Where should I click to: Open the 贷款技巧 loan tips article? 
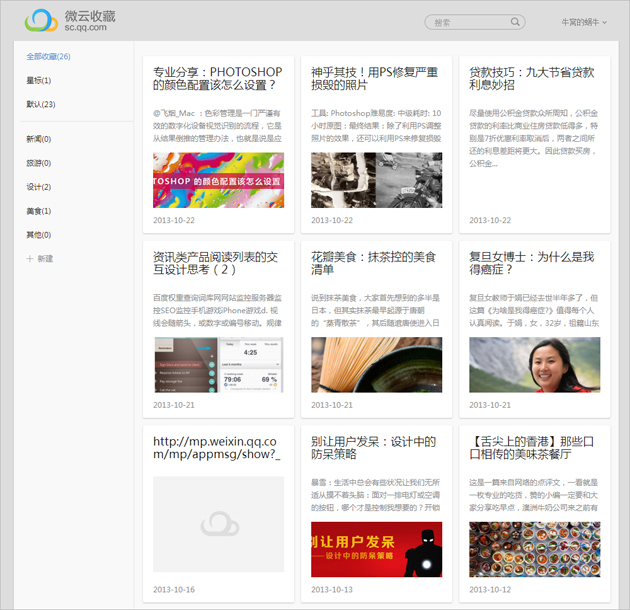[x=531, y=79]
